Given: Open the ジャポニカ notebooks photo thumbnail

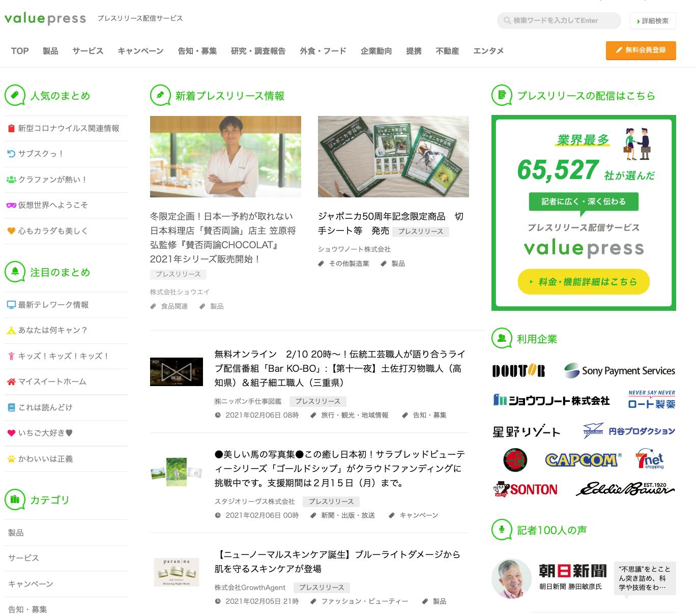Looking at the screenshot, I should (393, 157).
